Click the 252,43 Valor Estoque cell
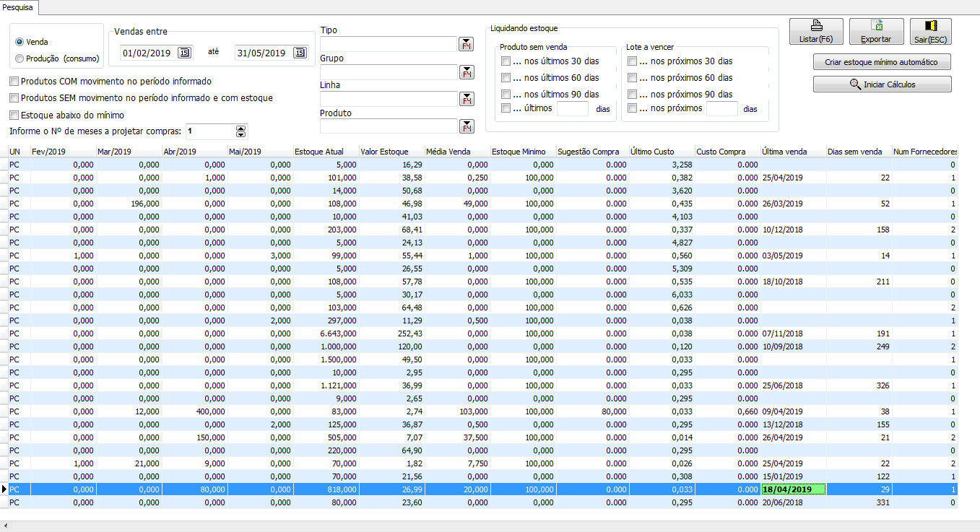Image resolution: width=980 pixels, height=532 pixels. click(x=391, y=333)
